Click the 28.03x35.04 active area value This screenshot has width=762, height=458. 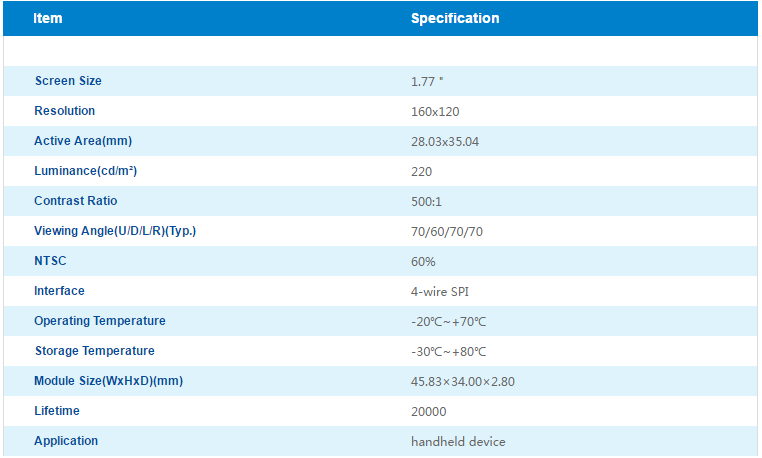pyautogui.click(x=445, y=142)
